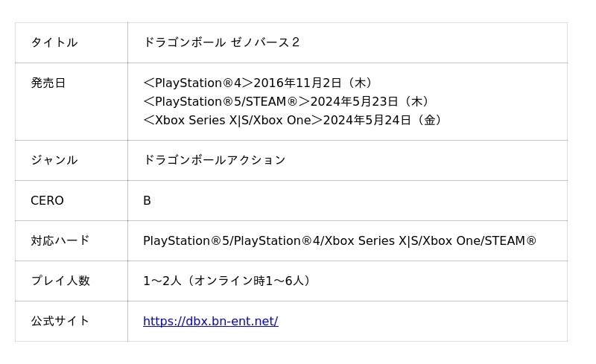
Task: Select the supported hardware list starting with PlayStation®5
Action: tap(340, 241)
